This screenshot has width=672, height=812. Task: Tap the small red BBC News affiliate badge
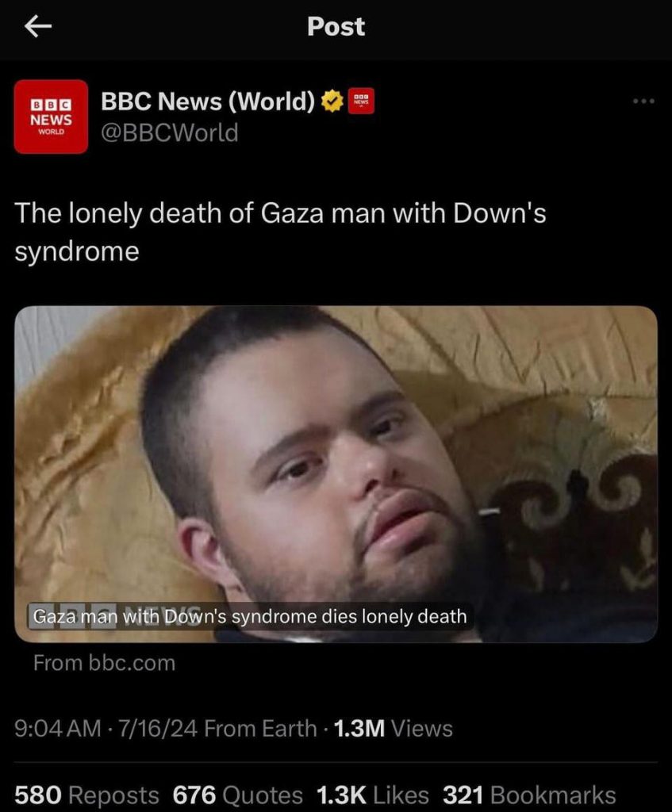click(x=361, y=101)
